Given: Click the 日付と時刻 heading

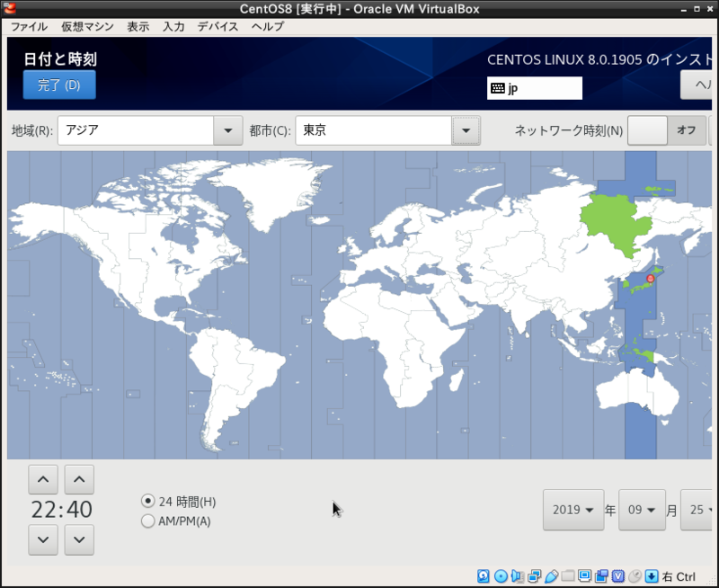Looking at the screenshot, I should click(60, 59).
